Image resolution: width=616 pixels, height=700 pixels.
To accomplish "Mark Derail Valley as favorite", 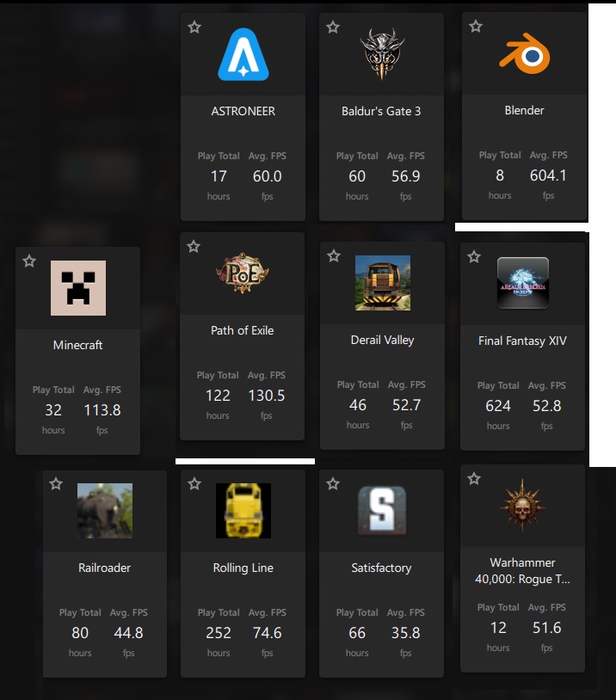I will pos(334,256).
